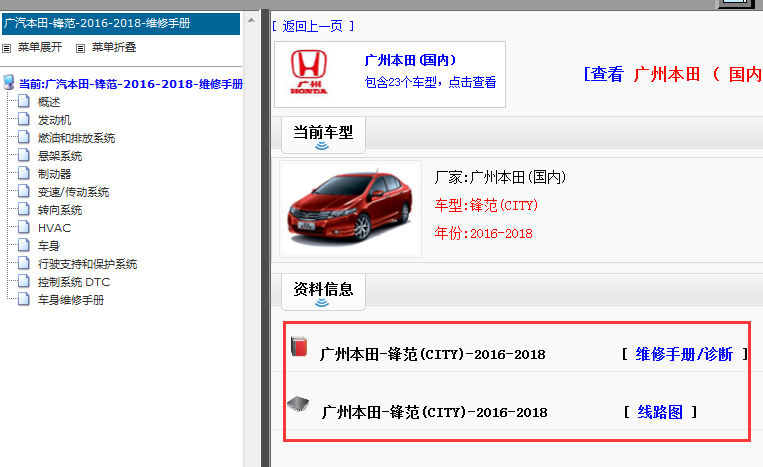Image resolution: width=763 pixels, height=467 pixels.
Task: Go back via 返回上一页 link
Action: pos(312,26)
